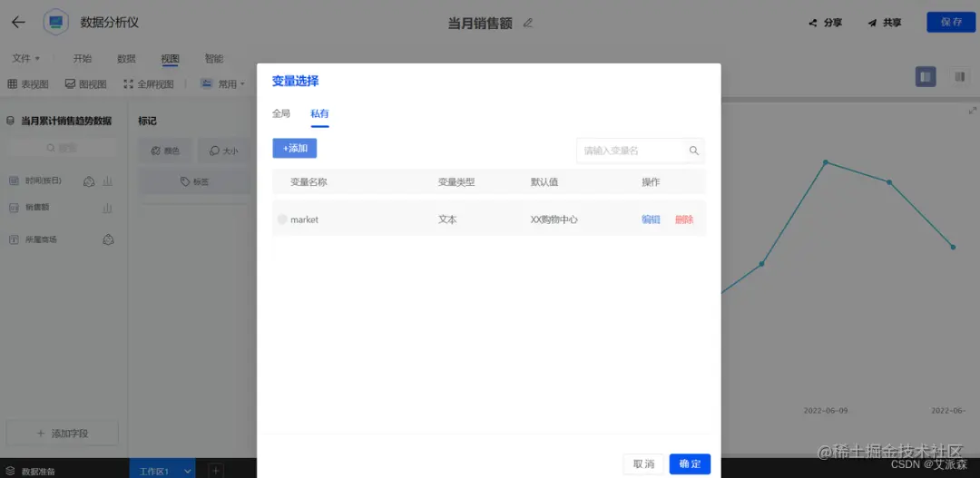The width and height of the screenshot is (980, 478).
Task: Click the 销售额 field name
Action: point(37,208)
